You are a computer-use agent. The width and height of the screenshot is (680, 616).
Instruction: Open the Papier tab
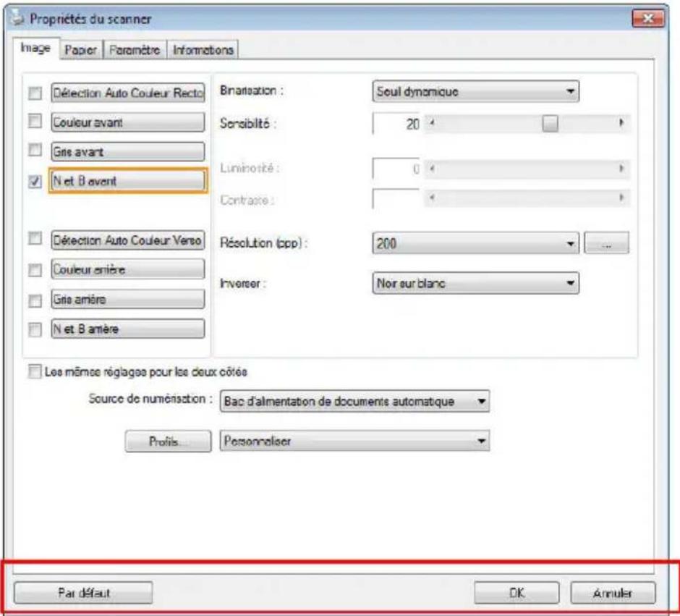pyautogui.click(x=81, y=50)
